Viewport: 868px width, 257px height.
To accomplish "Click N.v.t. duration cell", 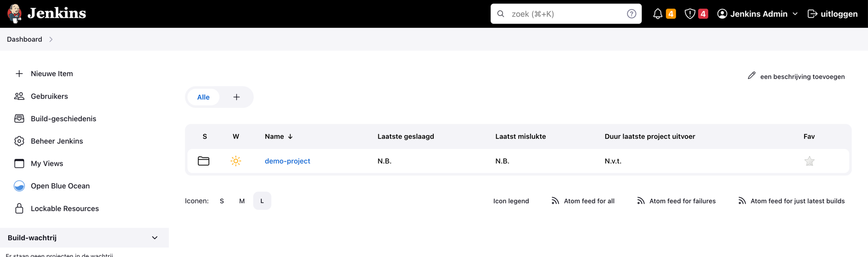I will click(x=613, y=161).
